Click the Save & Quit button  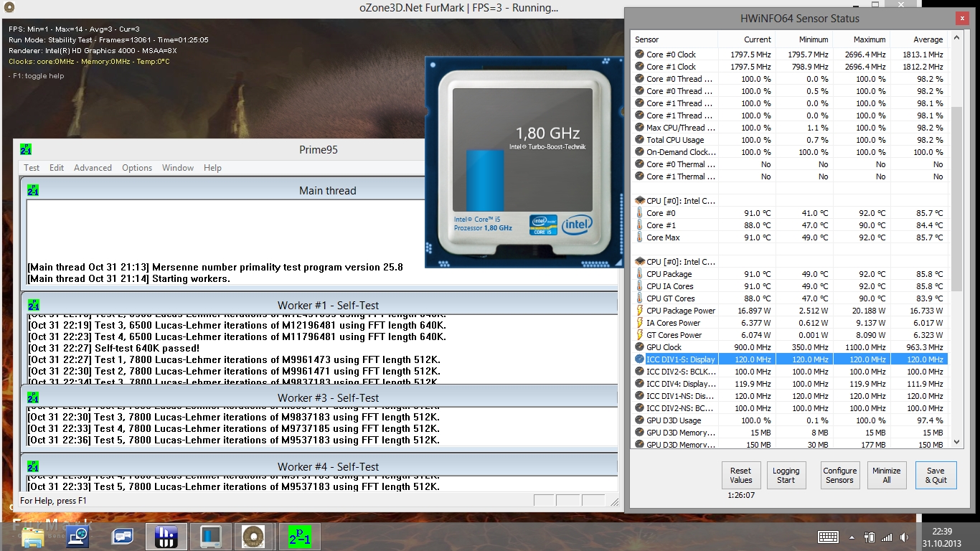point(936,476)
